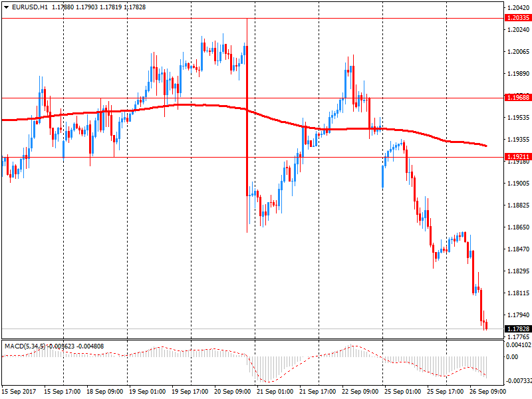Screen dimensions: 532x399
Task: Click the 1.20065 price axis value
Action: 519,52
